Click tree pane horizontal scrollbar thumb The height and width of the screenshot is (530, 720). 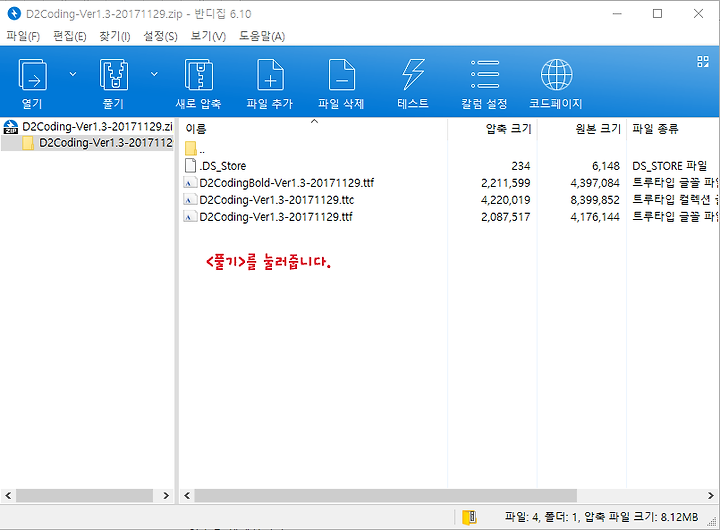[84, 496]
